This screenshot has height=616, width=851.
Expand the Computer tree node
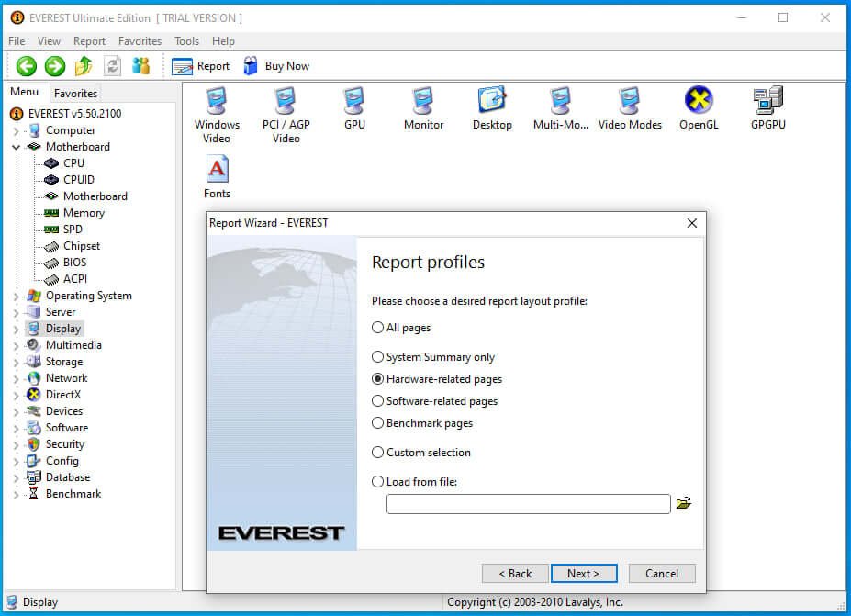[16, 130]
